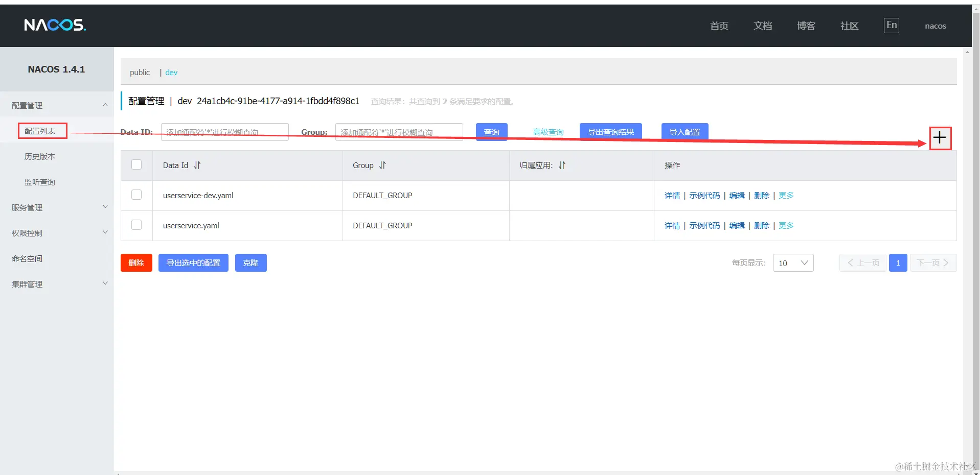Click the 导出查询结果 button
The image size is (980, 475).
[611, 132]
